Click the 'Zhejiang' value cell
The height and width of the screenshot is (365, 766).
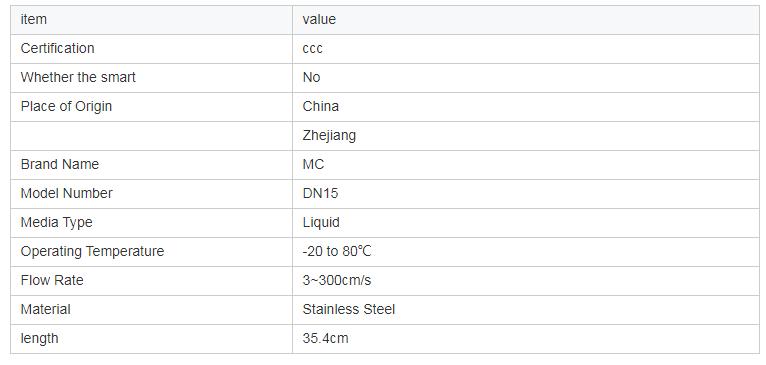[x=526, y=136]
